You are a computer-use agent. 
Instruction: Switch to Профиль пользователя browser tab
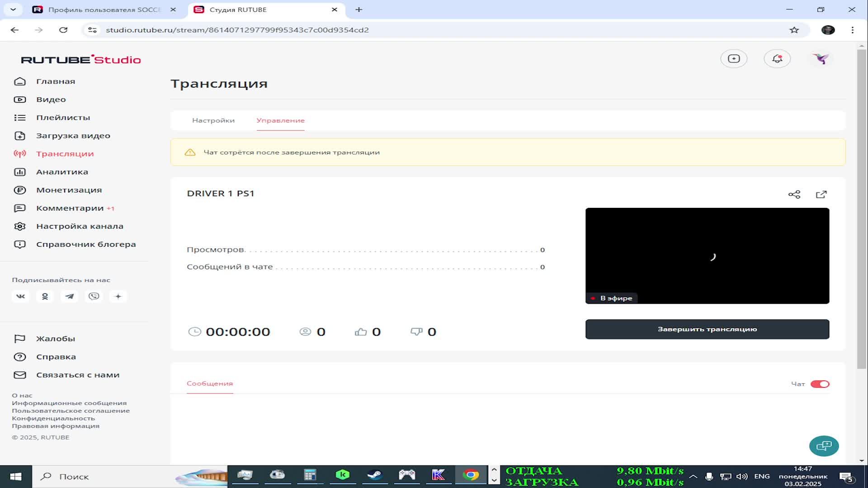click(x=104, y=9)
